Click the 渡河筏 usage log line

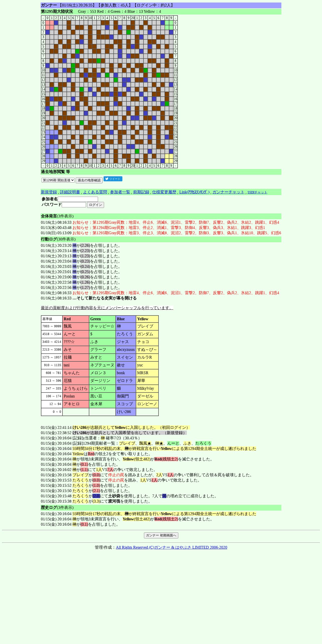tap(96, 501)
